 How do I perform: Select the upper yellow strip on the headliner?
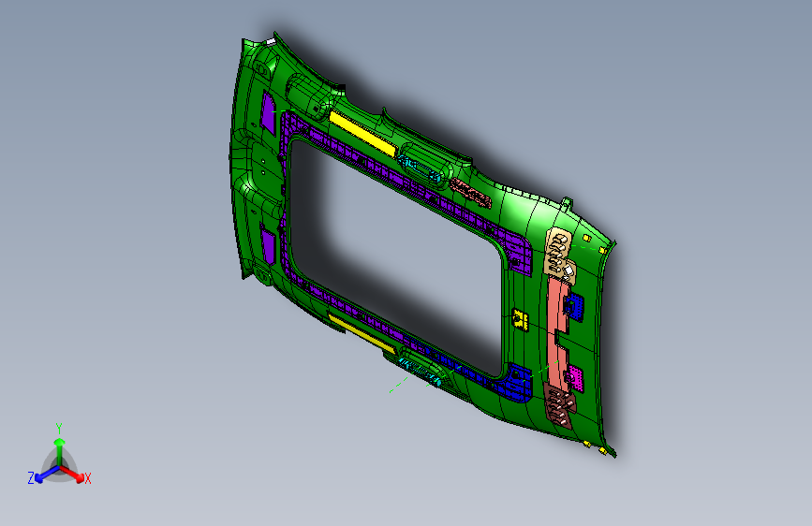click(x=362, y=134)
